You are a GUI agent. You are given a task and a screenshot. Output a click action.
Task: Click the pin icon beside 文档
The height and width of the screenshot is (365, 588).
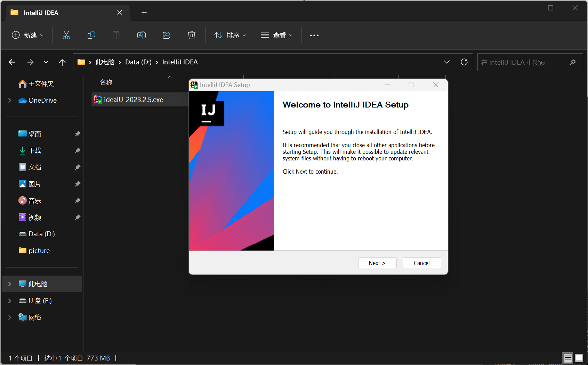(78, 167)
